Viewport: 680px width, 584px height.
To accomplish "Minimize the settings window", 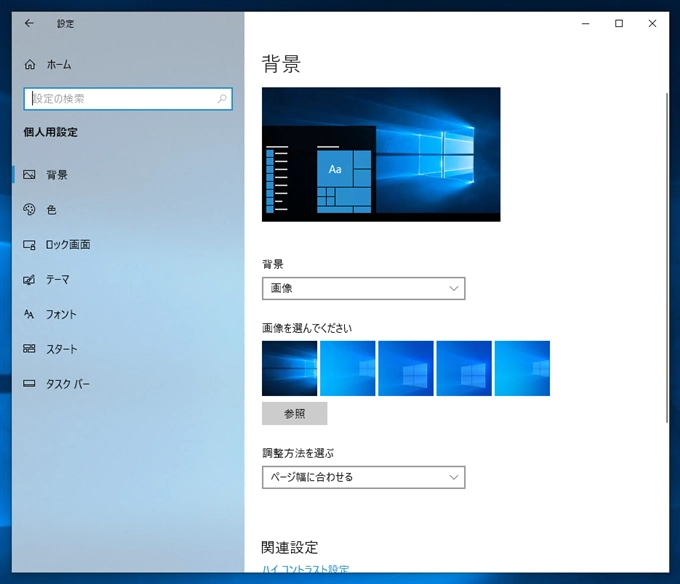I will (x=585, y=23).
